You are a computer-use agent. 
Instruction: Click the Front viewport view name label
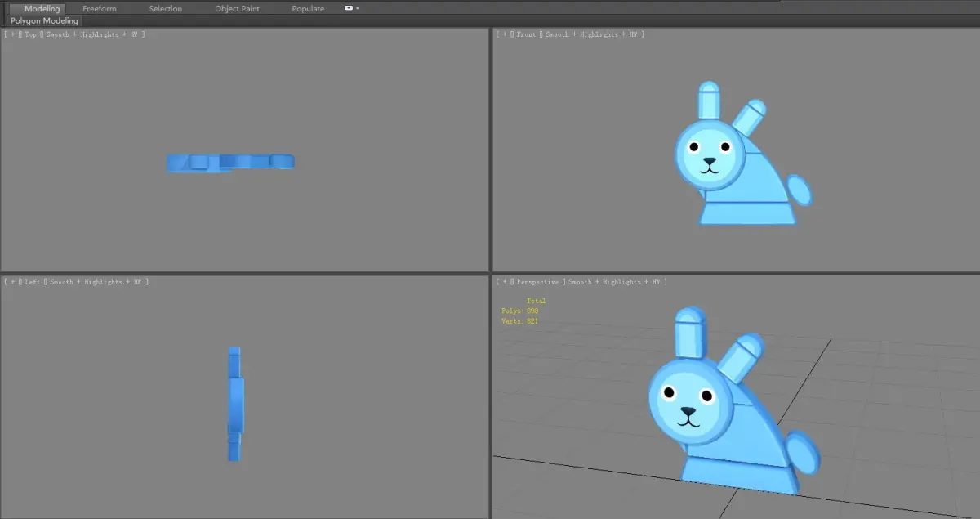528,34
